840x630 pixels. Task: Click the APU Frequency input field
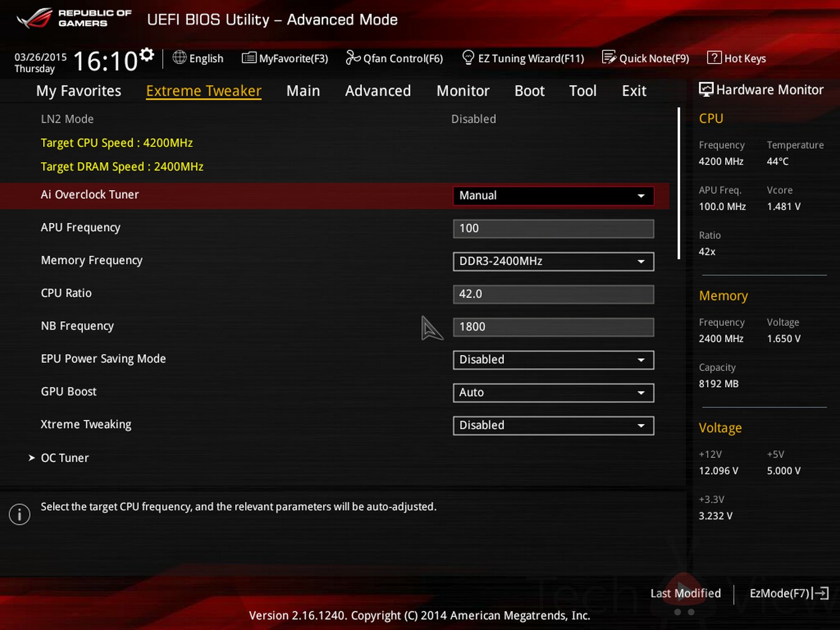(553, 229)
